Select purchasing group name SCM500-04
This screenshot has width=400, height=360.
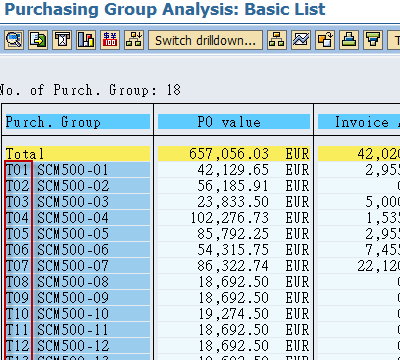click(x=73, y=218)
